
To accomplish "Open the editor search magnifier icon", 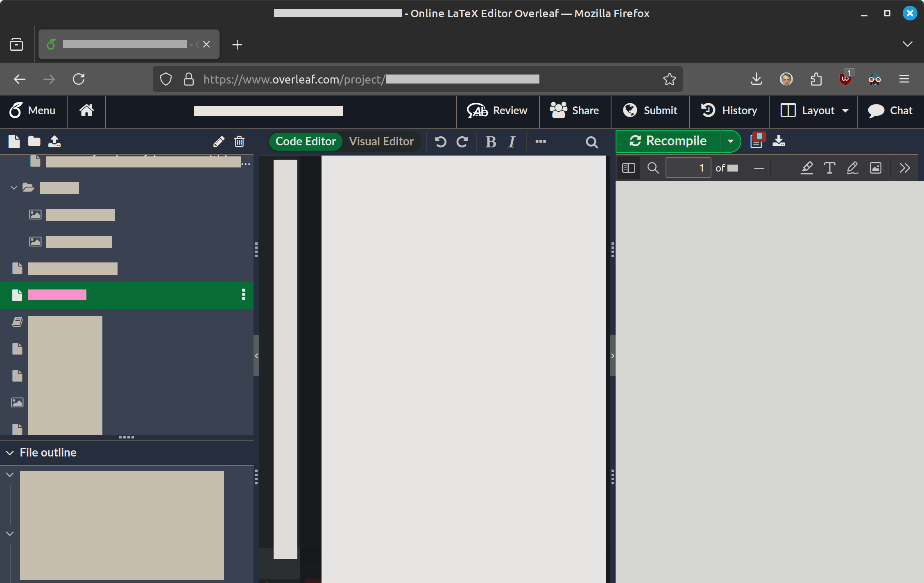I will click(x=591, y=142).
